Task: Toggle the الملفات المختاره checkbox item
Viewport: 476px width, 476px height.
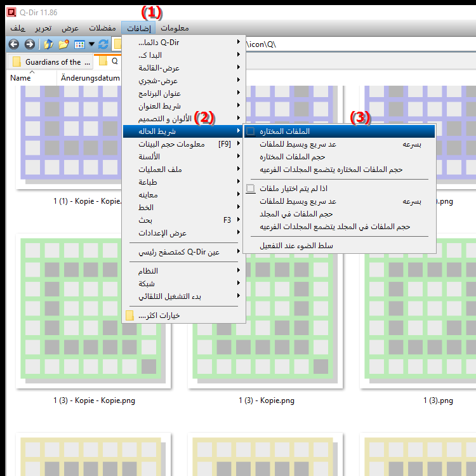Action: pyautogui.click(x=340, y=131)
